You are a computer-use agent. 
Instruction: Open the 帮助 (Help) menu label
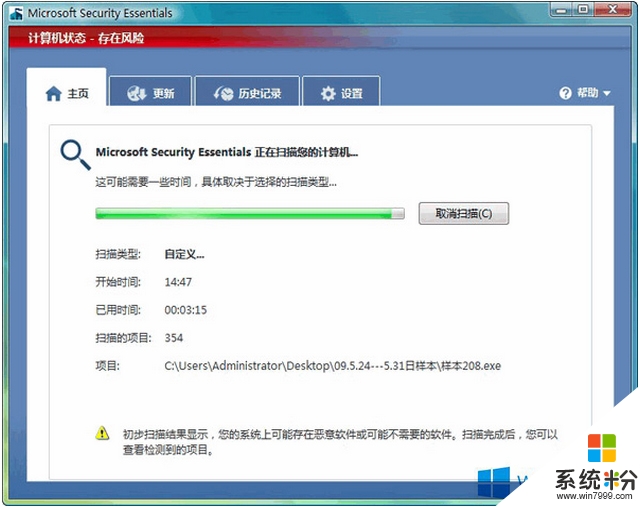pyautogui.click(x=587, y=93)
